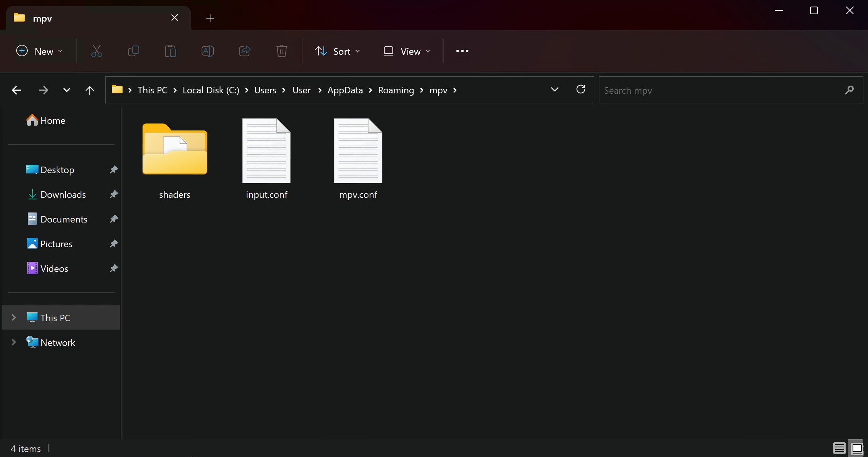This screenshot has height=457, width=868.
Task: Open the New item menu
Action: 39,51
